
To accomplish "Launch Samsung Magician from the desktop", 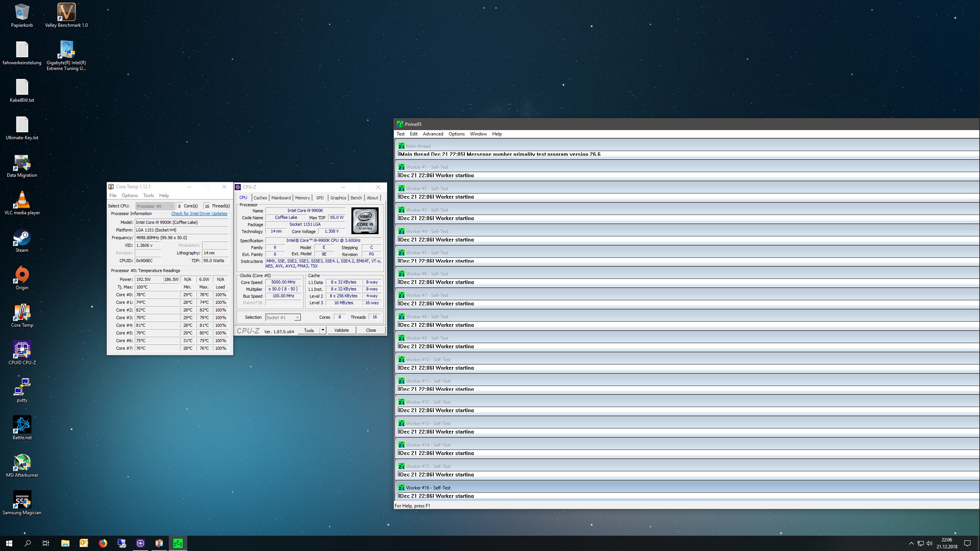I will 22,500.
